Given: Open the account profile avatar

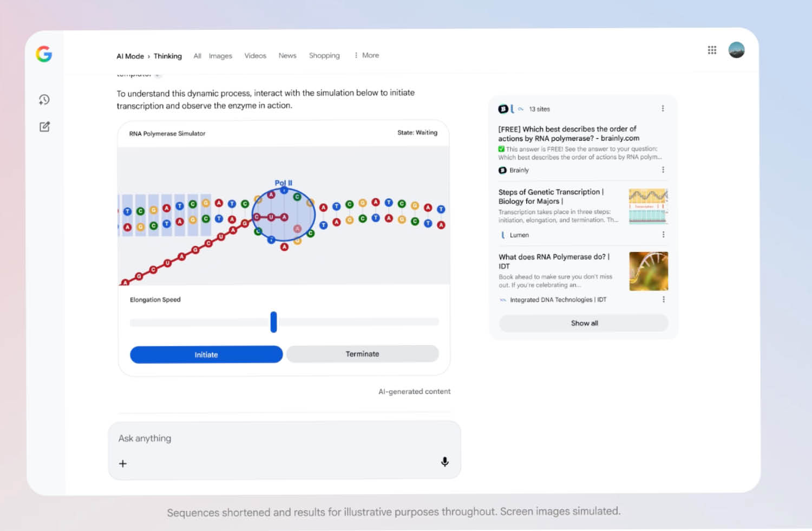Looking at the screenshot, I should [736, 50].
